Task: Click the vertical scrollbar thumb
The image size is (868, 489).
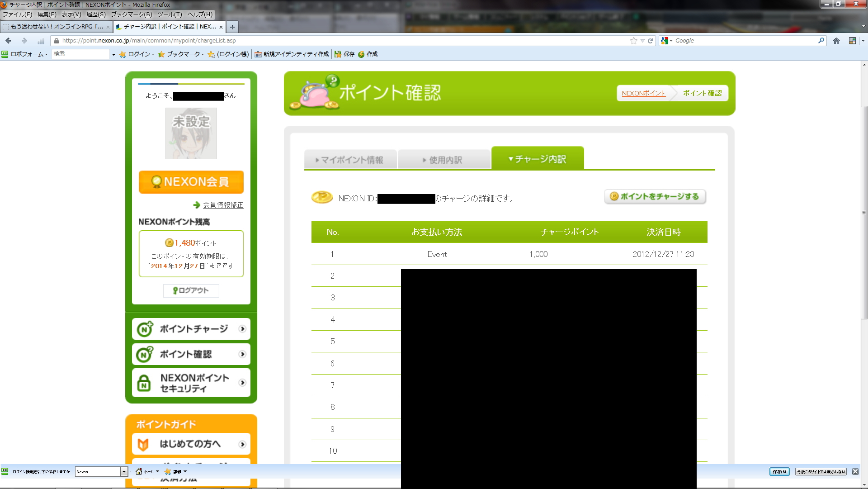Action: 864,213
